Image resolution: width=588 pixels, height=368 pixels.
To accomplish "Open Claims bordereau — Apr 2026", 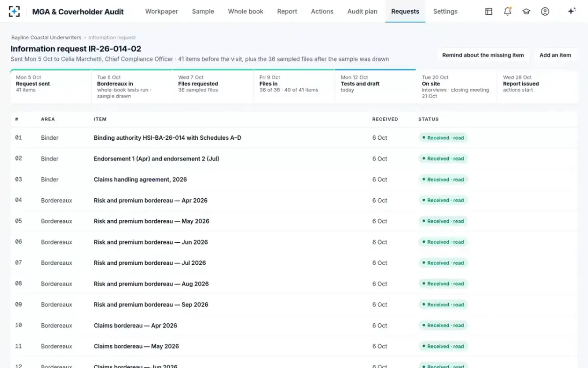I will [x=135, y=325].
